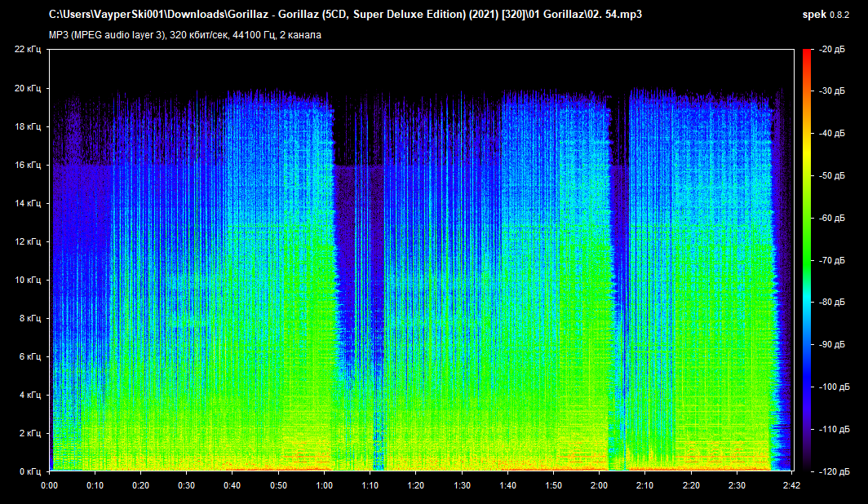Pick the 1:30 time axis marker
868x504 pixels.
[x=463, y=484]
